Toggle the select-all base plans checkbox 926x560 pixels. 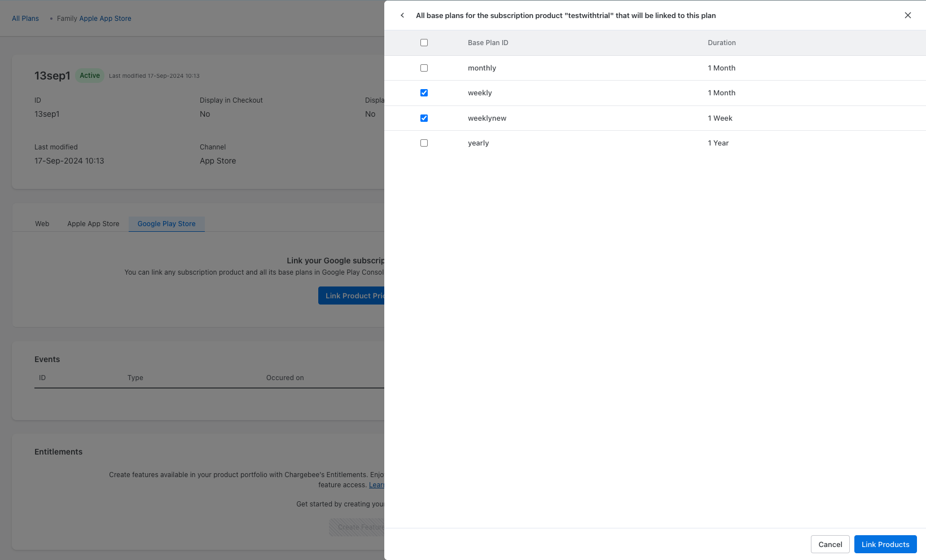click(424, 43)
